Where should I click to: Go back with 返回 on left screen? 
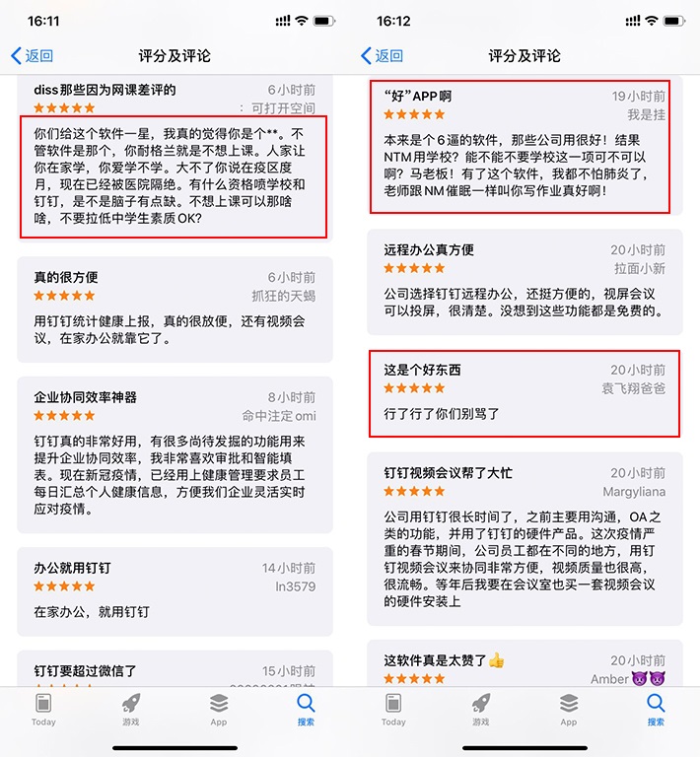click(x=32, y=56)
